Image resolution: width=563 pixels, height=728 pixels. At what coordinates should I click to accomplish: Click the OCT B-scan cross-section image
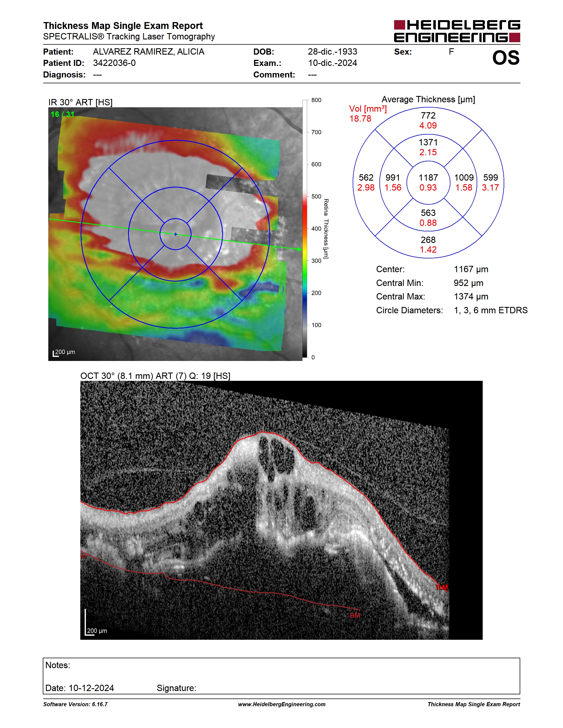(281, 510)
